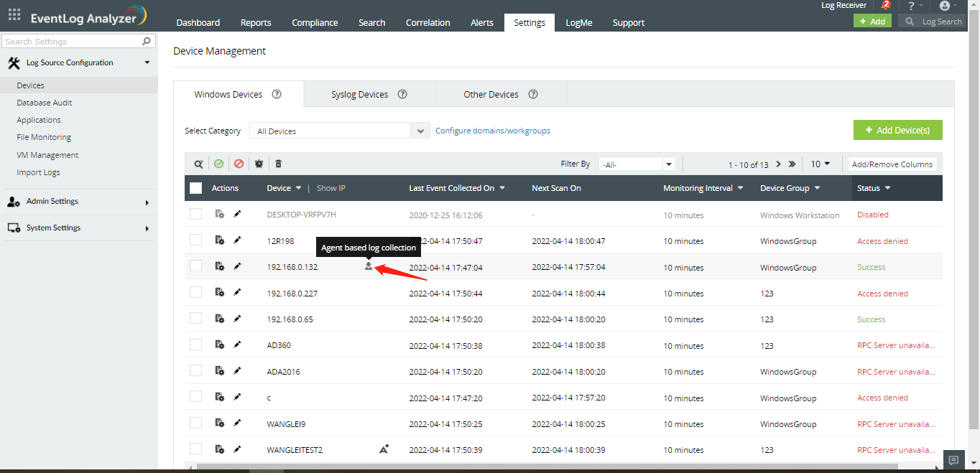Image resolution: width=980 pixels, height=473 pixels.
Task: Open the Device column sort arrow
Action: point(298,188)
